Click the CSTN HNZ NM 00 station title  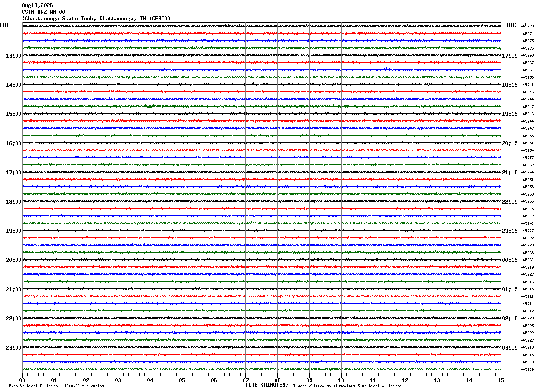pyautogui.click(x=43, y=12)
